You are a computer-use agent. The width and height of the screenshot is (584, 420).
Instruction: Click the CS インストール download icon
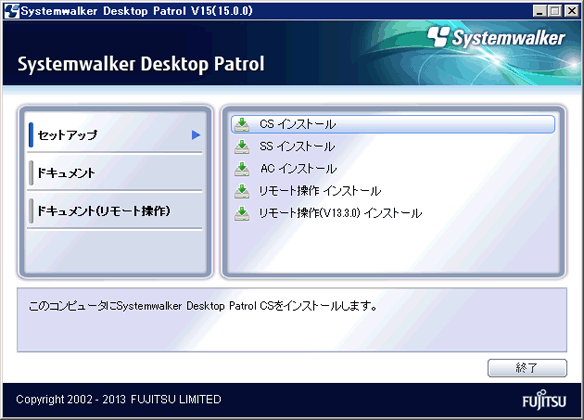coord(242,124)
